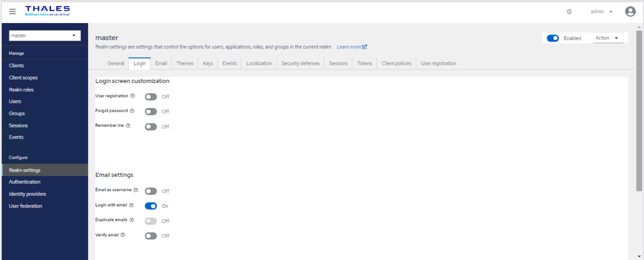
Task: Click the vertical page scrollbar
Action: point(639,111)
